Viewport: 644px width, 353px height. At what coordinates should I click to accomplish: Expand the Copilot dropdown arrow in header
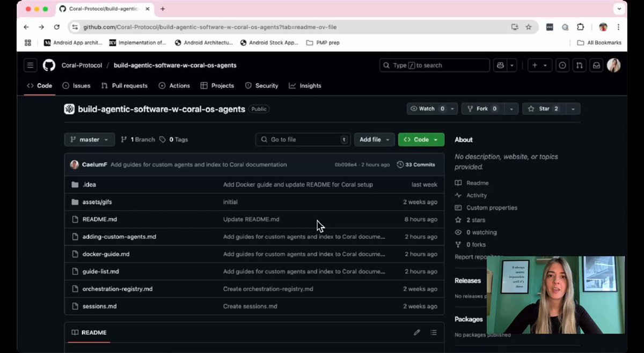point(513,65)
